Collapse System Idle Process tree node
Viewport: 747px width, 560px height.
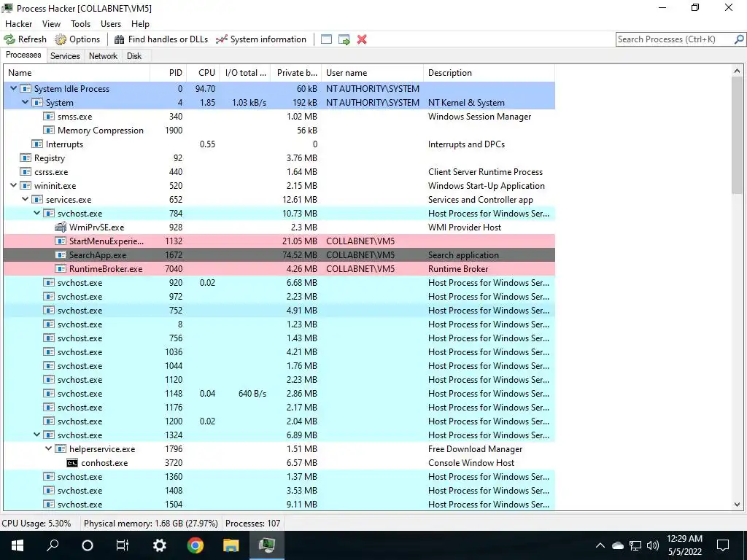click(x=13, y=88)
